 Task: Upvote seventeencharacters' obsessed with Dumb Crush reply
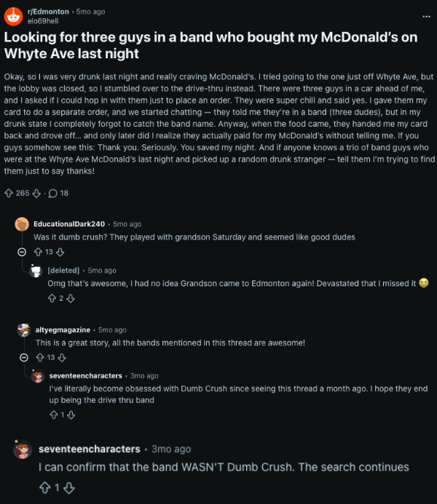[54, 415]
